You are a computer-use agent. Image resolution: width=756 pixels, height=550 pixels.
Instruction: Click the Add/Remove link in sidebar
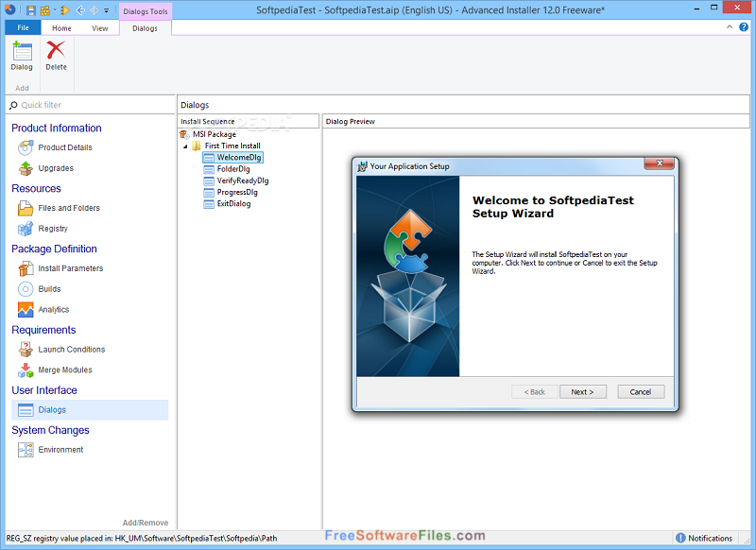pyautogui.click(x=146, y=523)
